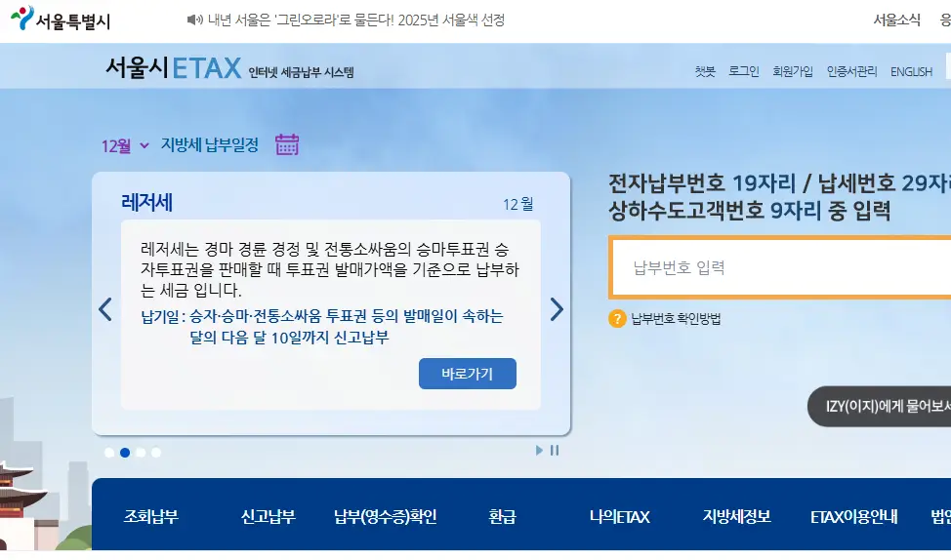
Task: Click the 회원가입 link
Action: (x=793, y=71)
